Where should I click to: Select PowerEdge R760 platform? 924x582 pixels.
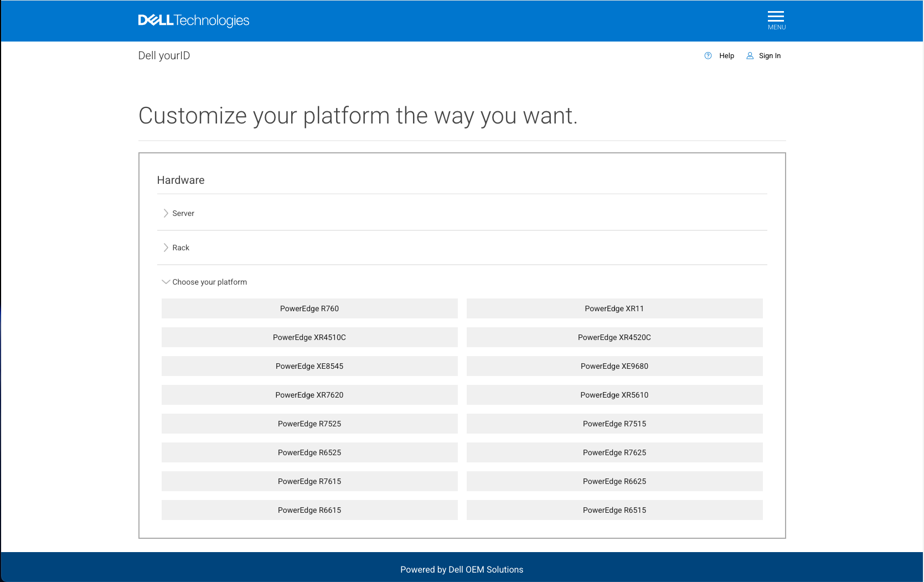(x=309, y=308)
